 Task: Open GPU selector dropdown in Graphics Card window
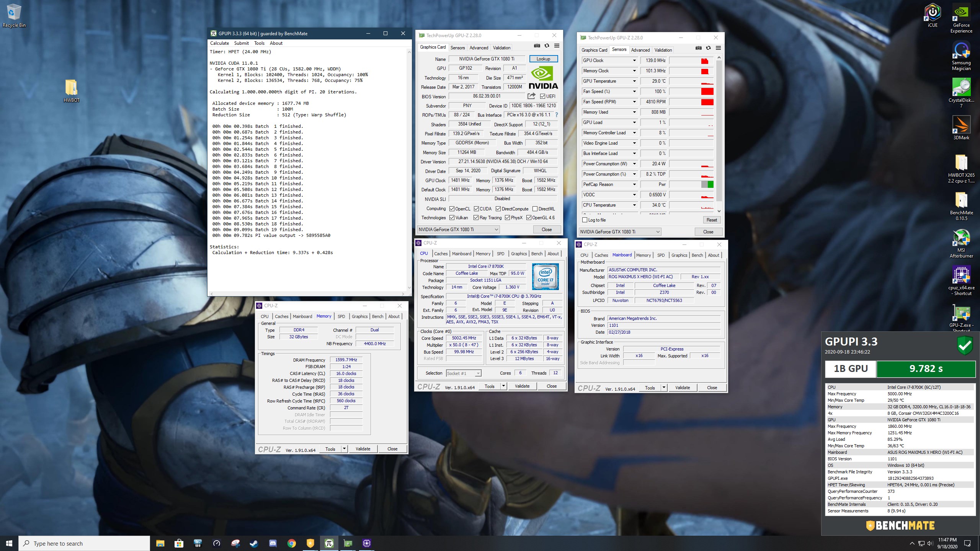(x=458, y=230)
